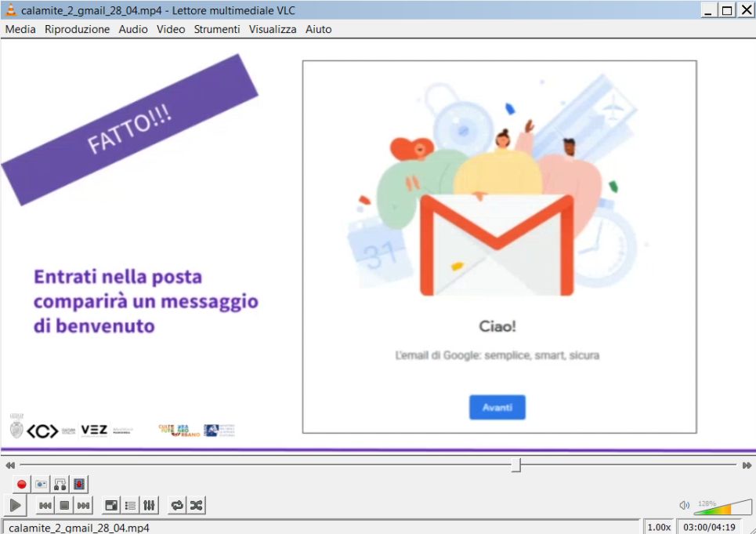Viewport: 756px width, 534px height.
Task: Open the Aiuto menu
Action: coord(318,30)
